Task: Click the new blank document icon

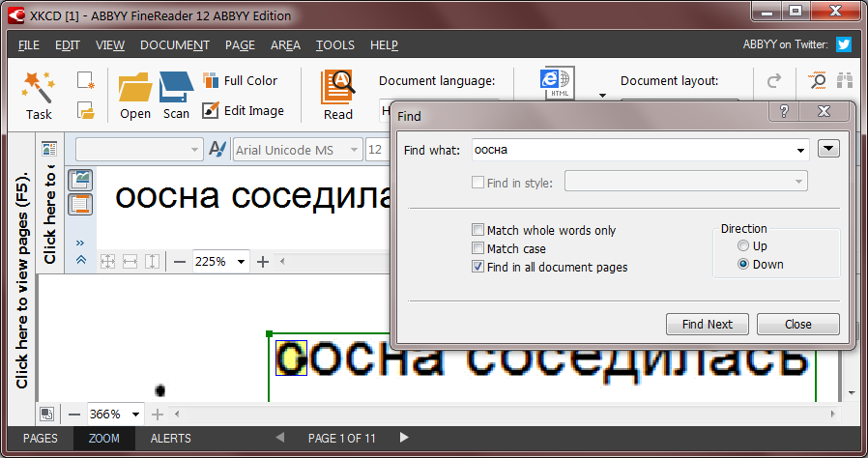Action: (86, 81)
